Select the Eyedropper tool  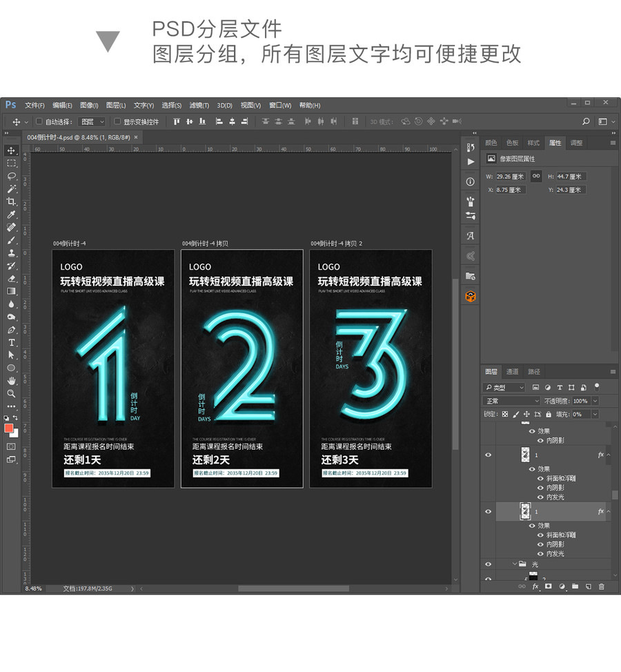11,215
